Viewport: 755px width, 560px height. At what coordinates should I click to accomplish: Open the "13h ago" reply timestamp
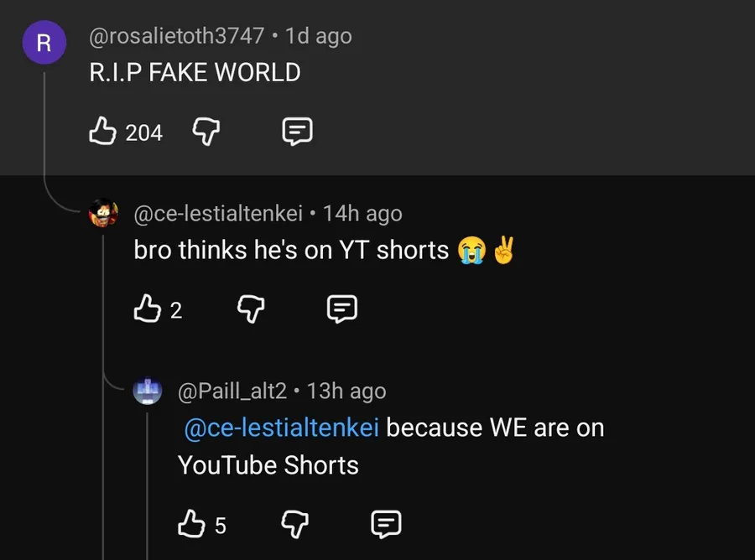(346, 391)
